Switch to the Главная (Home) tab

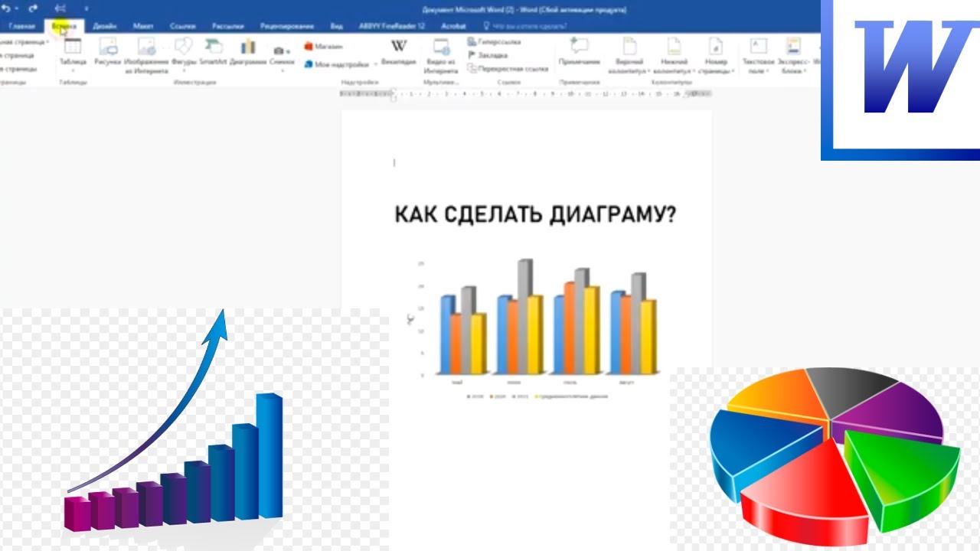click(22, 26)
